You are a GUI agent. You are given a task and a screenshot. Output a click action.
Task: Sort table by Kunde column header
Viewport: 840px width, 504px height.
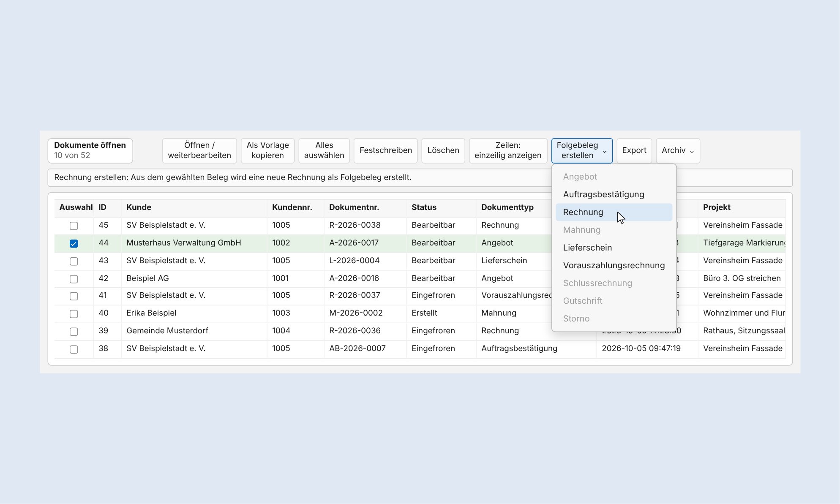point(139,207)
